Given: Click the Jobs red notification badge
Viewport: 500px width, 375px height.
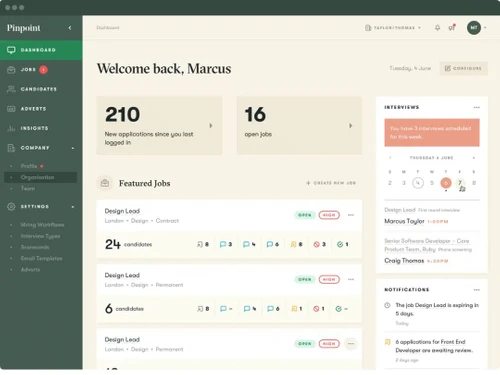Looking at the screenshot, I should point(43,70).
